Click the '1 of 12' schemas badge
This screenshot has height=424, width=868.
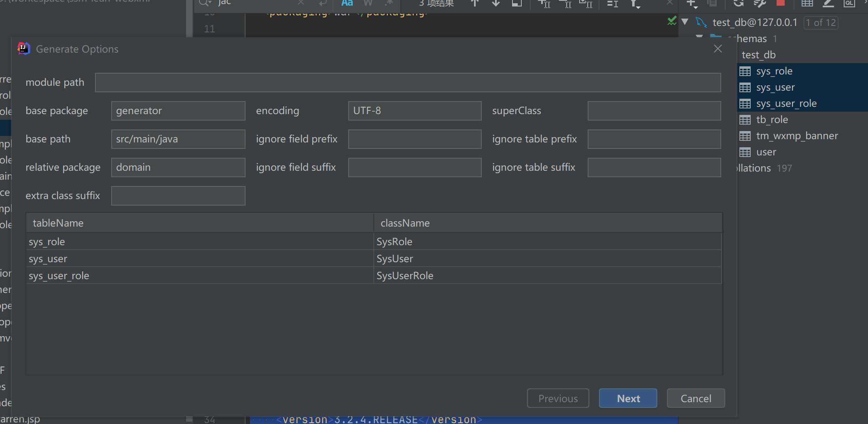(821, 23)
